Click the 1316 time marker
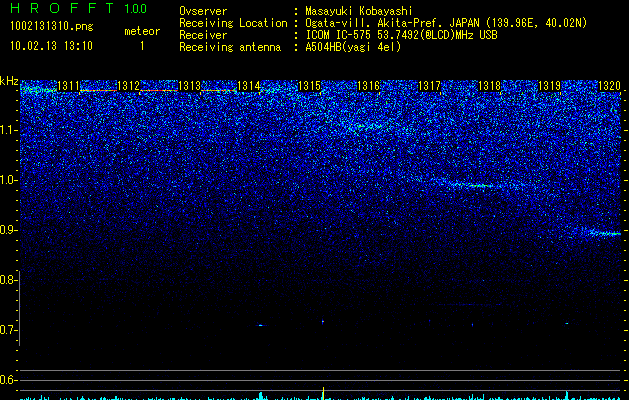 tap(369, 85)
